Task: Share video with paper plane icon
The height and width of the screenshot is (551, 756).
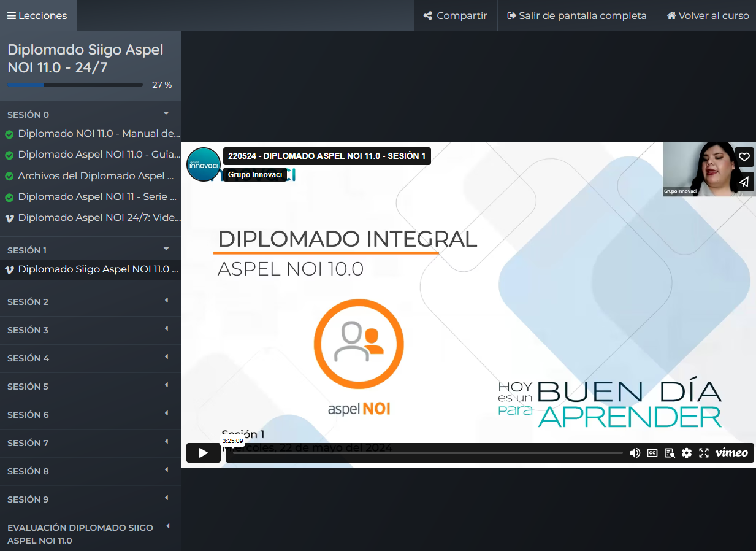Action: pyautogui.click(x=744, y=182)
